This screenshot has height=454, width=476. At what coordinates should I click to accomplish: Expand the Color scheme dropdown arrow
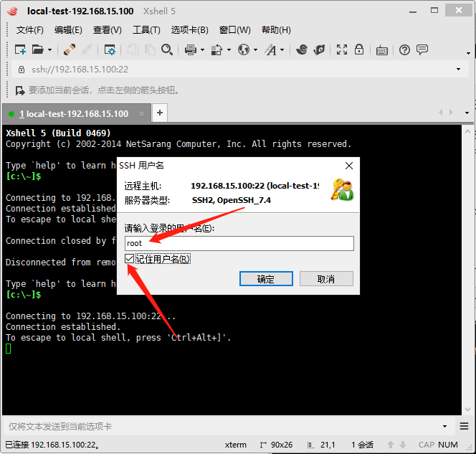coord(229,49)
